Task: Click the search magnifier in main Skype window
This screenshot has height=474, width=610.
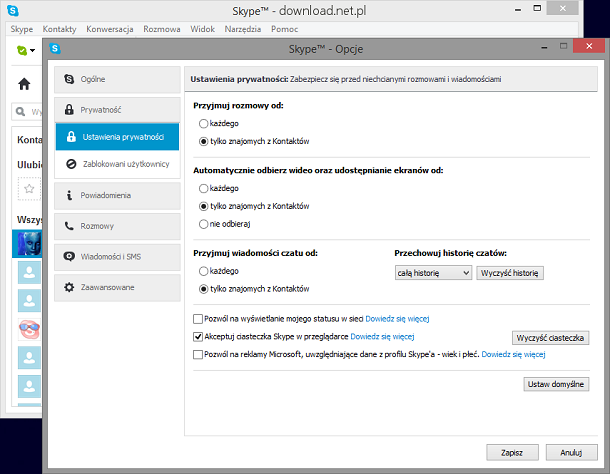Action: pos(20,112)
